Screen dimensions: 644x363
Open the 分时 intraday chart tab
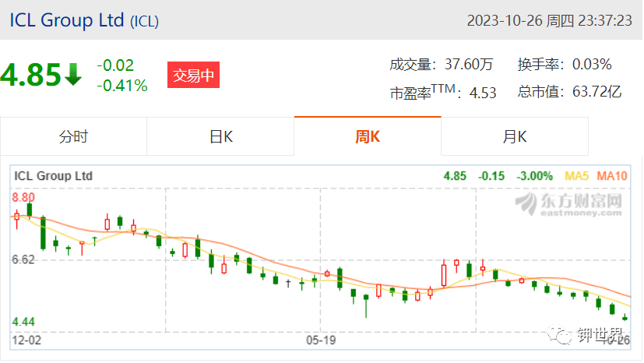point(73,137)
